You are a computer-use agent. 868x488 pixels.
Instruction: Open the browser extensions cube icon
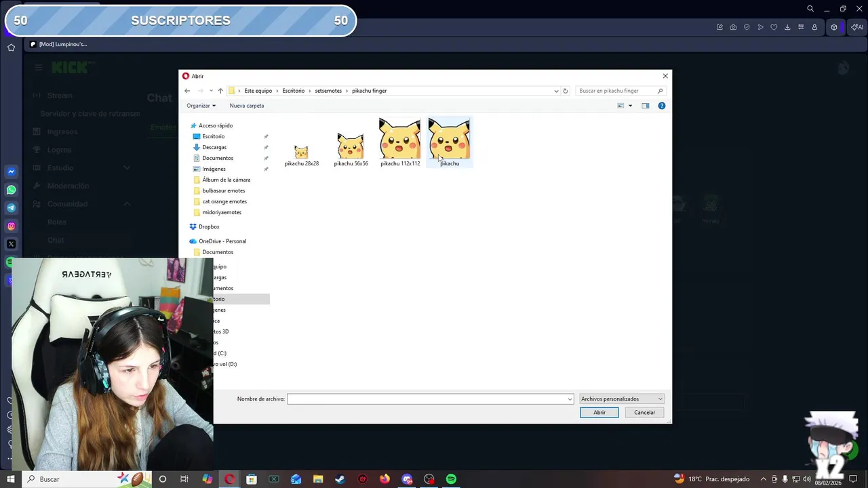click(834, 27)
